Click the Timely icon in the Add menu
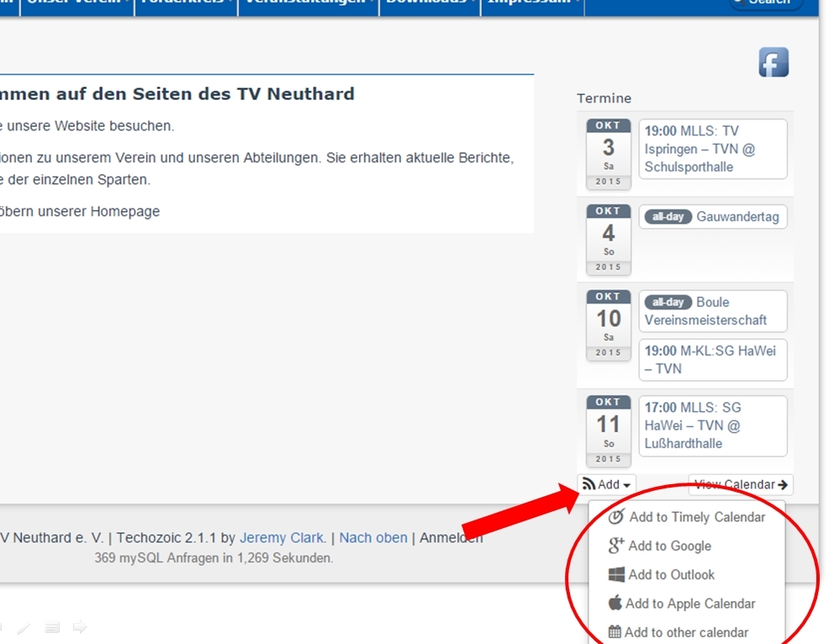 tap(616, 516)
